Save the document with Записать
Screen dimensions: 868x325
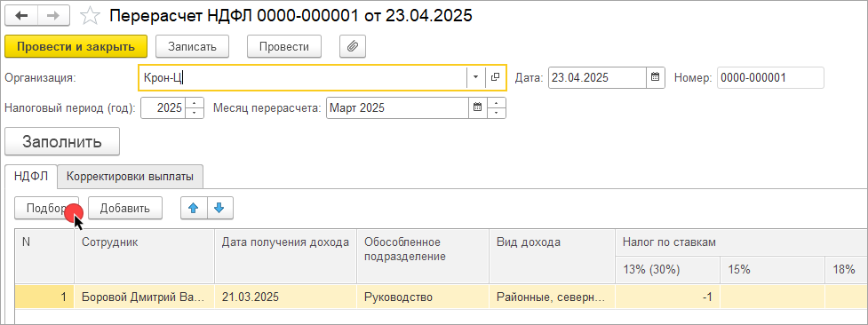tap(192, 46)
